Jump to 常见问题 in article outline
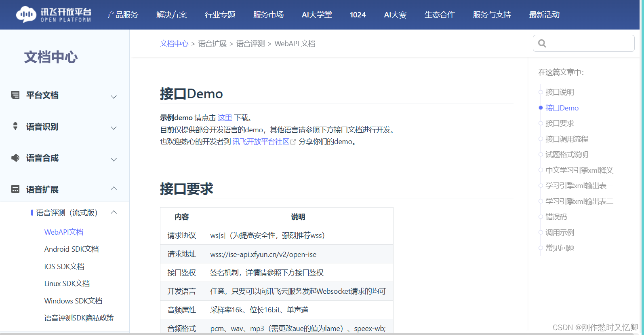The height and width of the screenshot is (335, 644). click(560, 248)
